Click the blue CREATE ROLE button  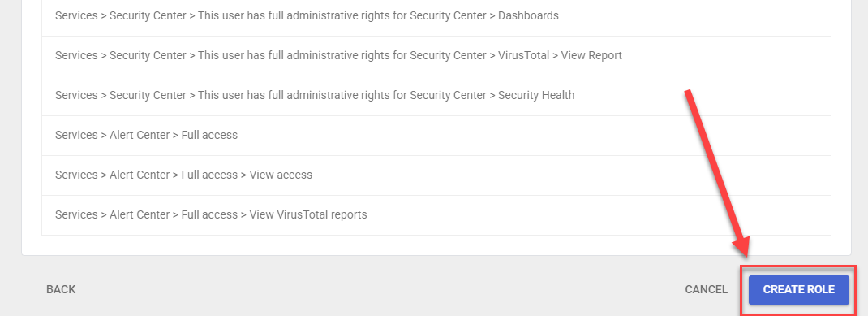point(798,289)
